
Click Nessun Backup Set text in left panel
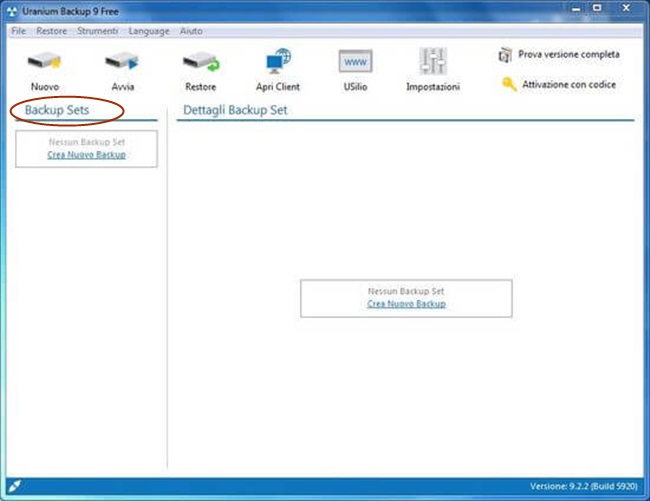87,142
